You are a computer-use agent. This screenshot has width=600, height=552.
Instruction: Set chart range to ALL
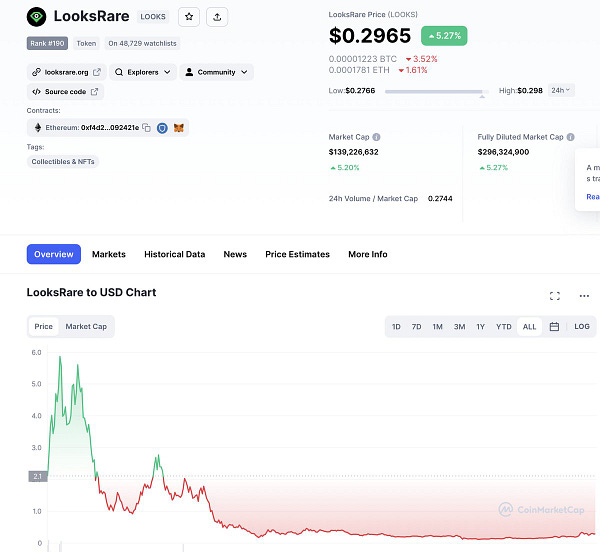(x=529, y=327)
